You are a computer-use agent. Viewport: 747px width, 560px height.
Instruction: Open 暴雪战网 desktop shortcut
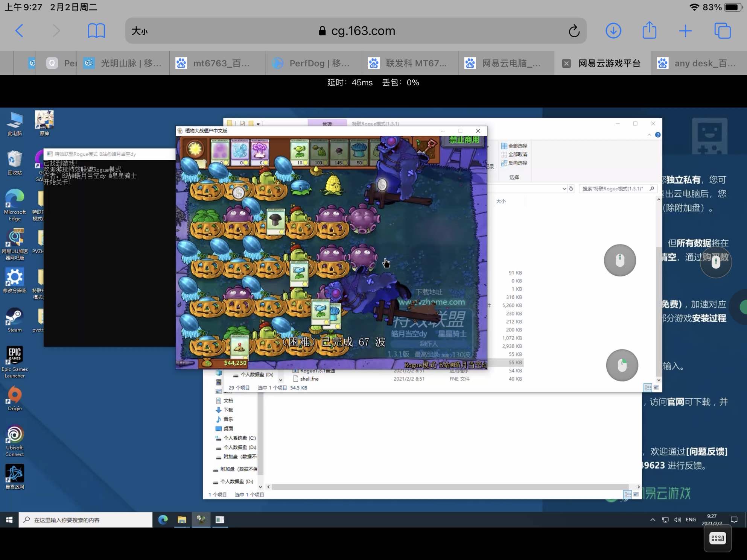(x=15, y=477)
